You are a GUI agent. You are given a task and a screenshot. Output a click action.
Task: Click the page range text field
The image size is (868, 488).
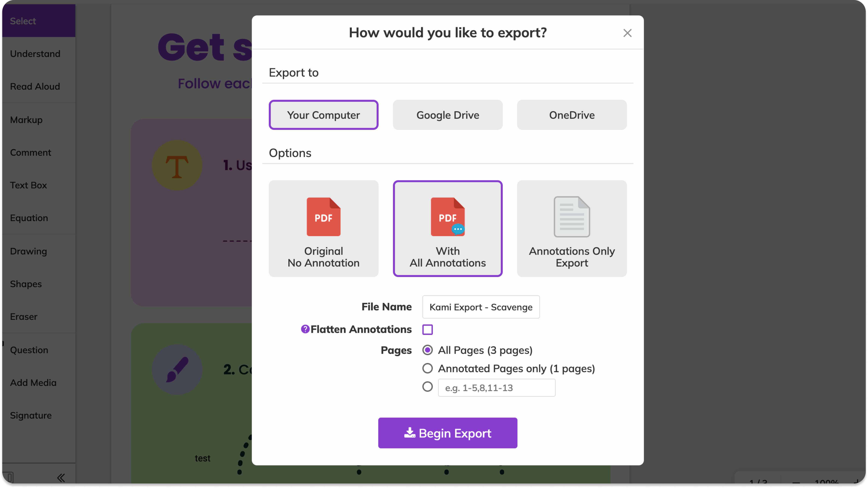click(x=496, y=388)
